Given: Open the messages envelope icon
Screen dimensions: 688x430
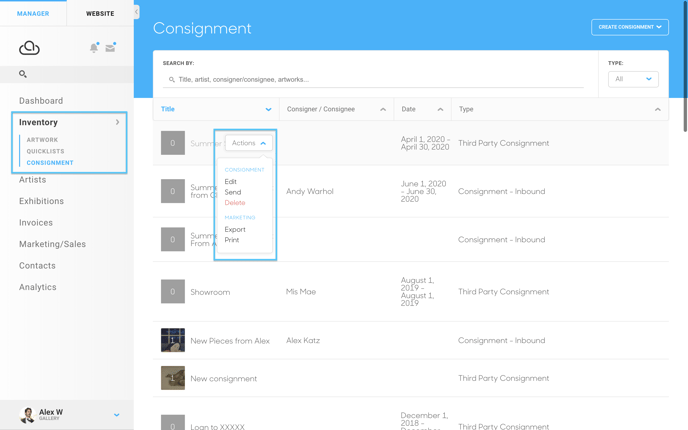Looking at the screenshot, I should click(110, 47).
